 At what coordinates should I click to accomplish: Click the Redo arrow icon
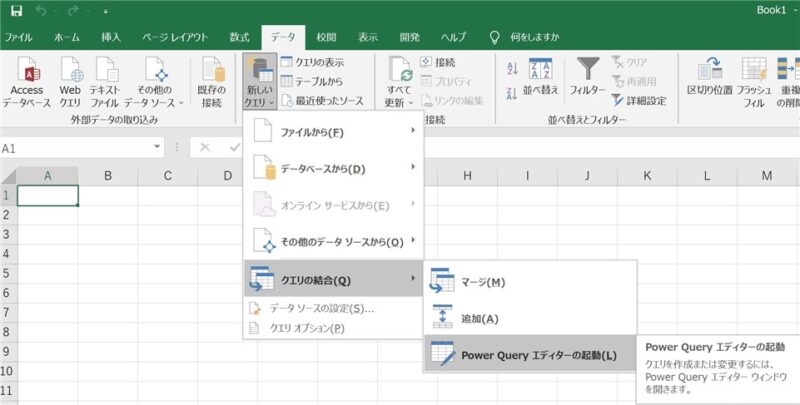(73, 11)
